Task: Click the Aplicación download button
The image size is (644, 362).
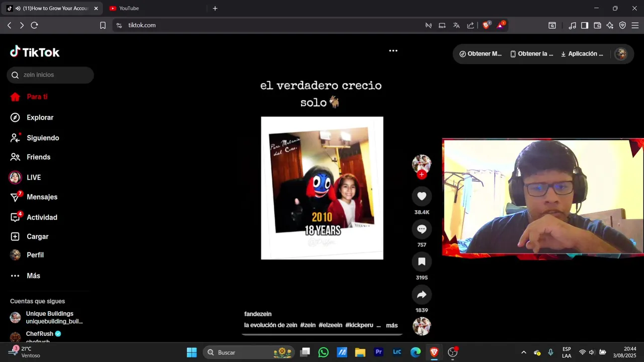Action: pyautogui.click(x=582, y=54)
